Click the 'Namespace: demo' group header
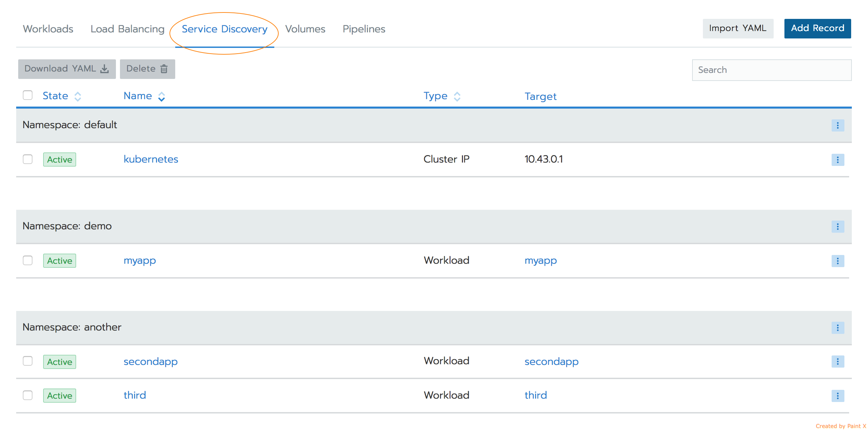Screen dimensions: 868x431 434,226
